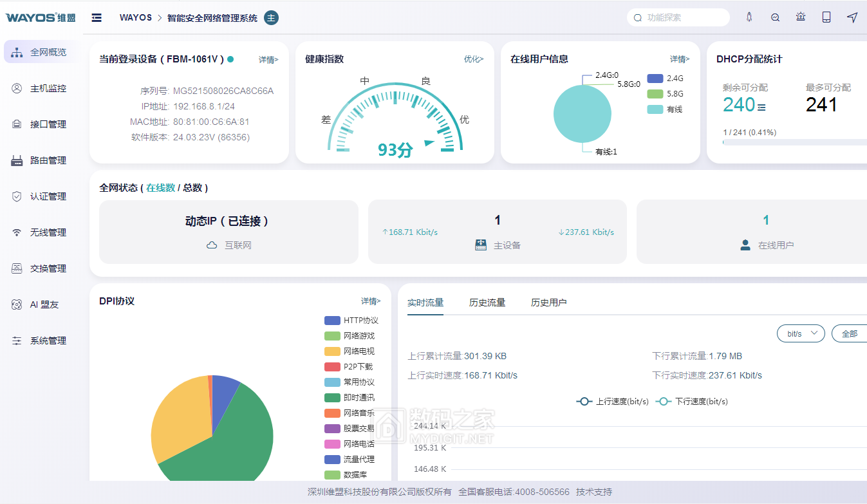Open 全网概览 via its sidebar icon
The width and height of the screenshot is (867, 504).
[x=17, y=52]
